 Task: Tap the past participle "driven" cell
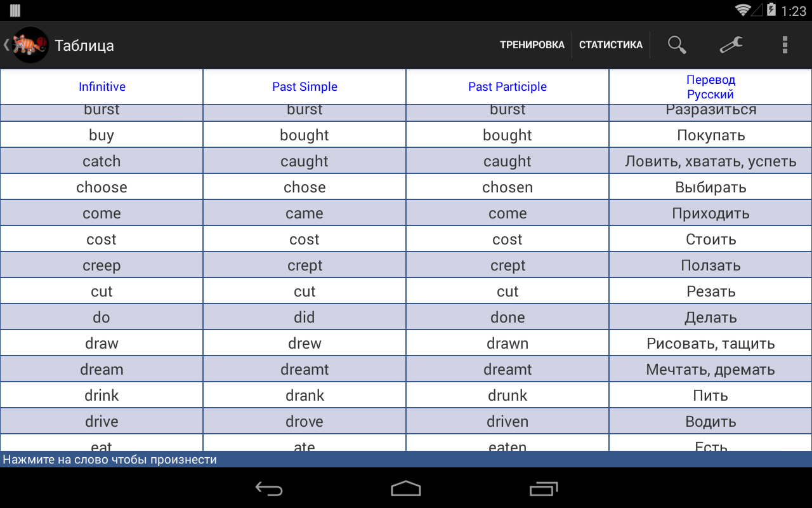click(507, 422)
